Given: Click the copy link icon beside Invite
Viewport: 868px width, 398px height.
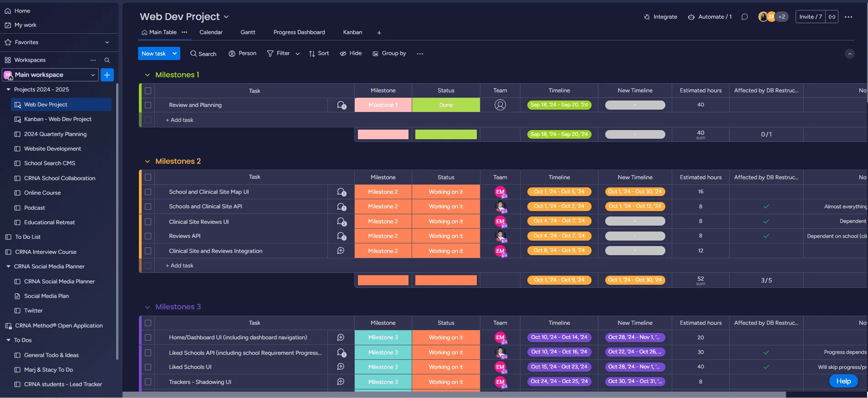Looking at the screenshot, I should pyautogui.click(x=832, y=17).
